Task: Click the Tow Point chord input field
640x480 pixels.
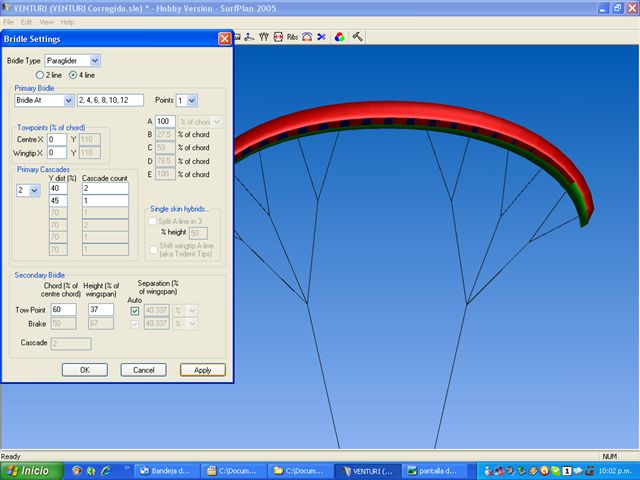Action: pyautogui.click(x=63, y=310)
